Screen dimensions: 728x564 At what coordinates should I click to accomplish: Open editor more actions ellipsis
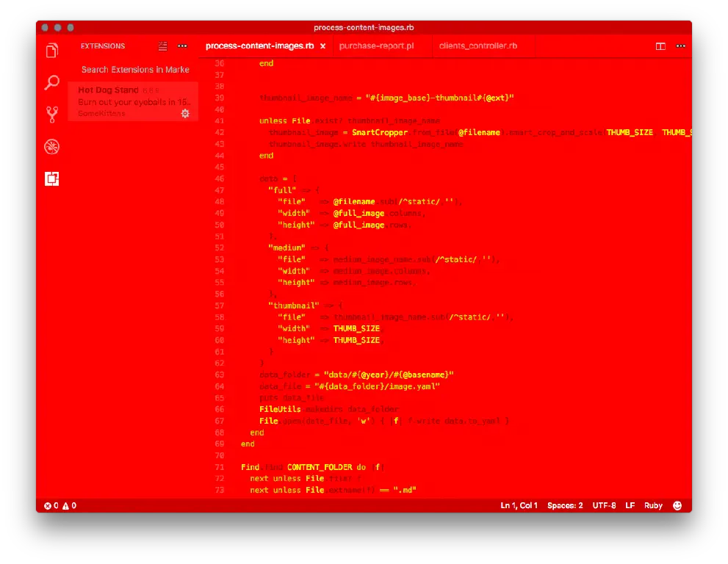click(681, 46)
